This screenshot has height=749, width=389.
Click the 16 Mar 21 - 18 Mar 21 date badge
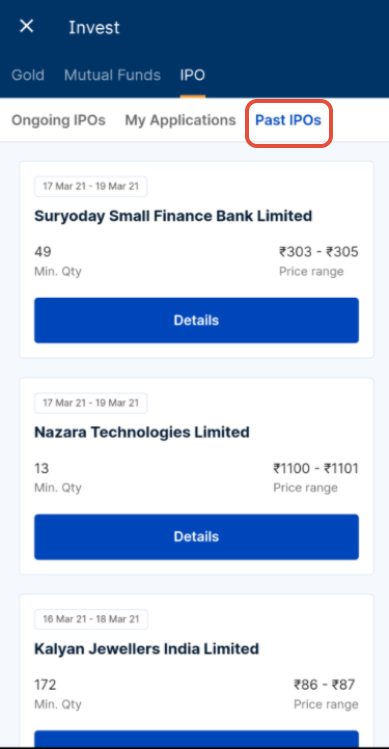click(x=91, y=619)
